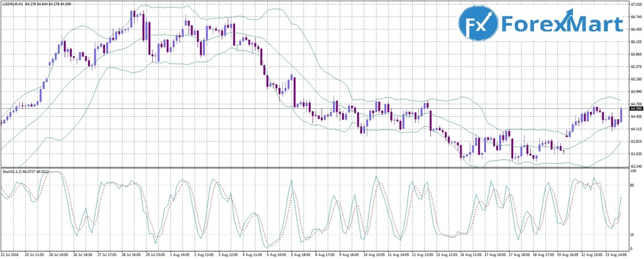Click the stochastic scale level 20 label
The width and height of the screenshot is (644, 259).
pos(631,234)
